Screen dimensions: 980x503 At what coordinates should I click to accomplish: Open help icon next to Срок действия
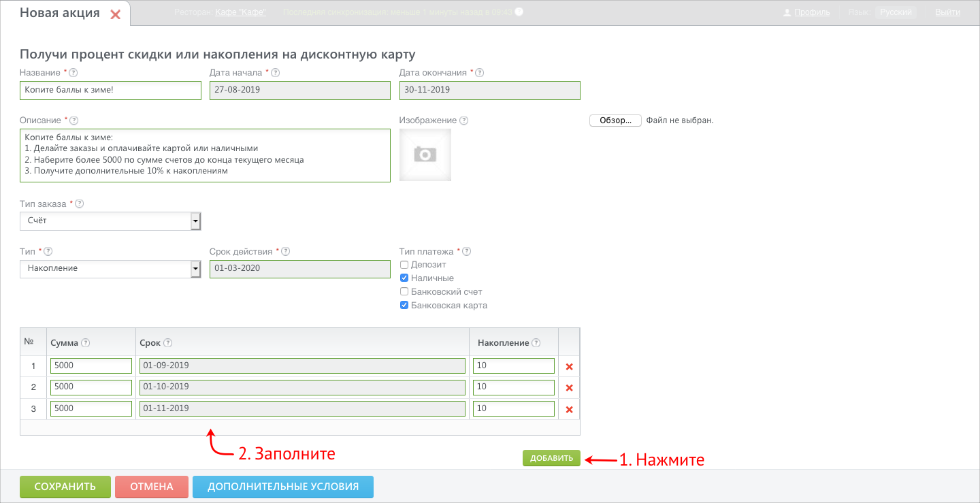[286, 251]
